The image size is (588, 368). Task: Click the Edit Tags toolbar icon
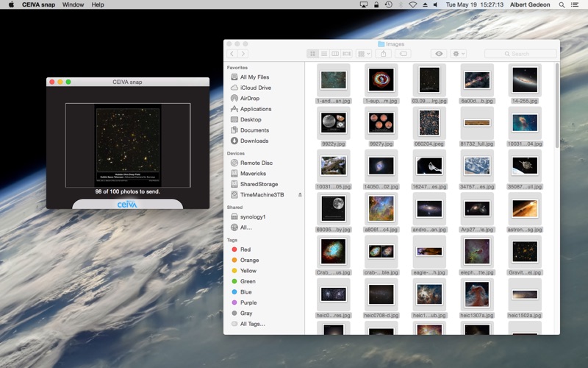click(x=403, y=54)
